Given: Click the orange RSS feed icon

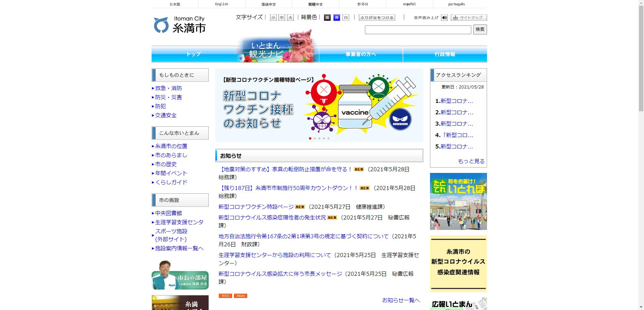Looking at the screenshot, I should (x=225, y=296).
